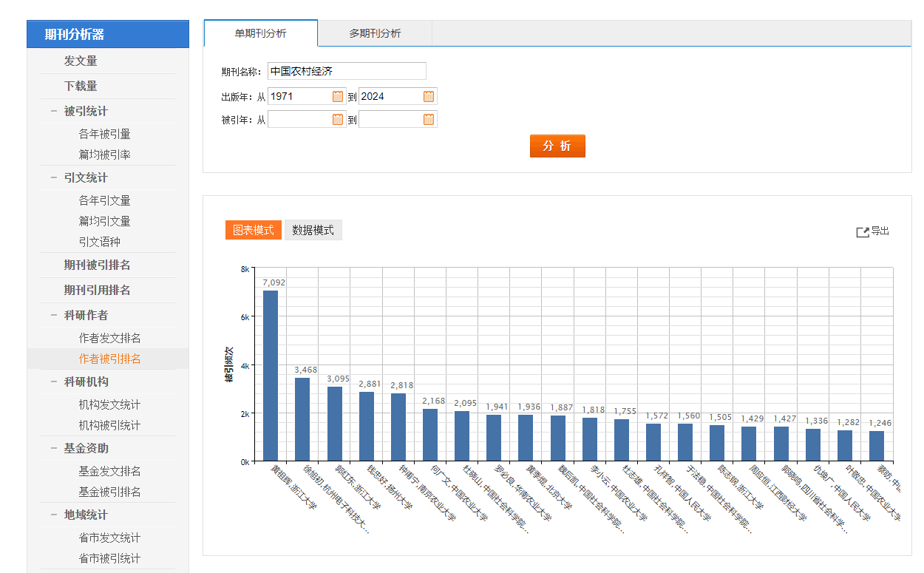Viewport: 924px width, 573px height.
Task: Open 下载量 in the sidebar
Action: coord(81,86)
